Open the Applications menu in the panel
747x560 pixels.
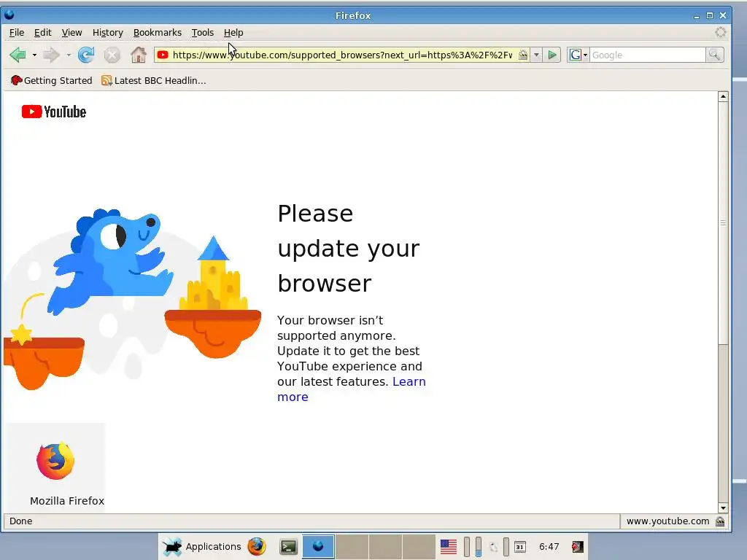(202, 547)
